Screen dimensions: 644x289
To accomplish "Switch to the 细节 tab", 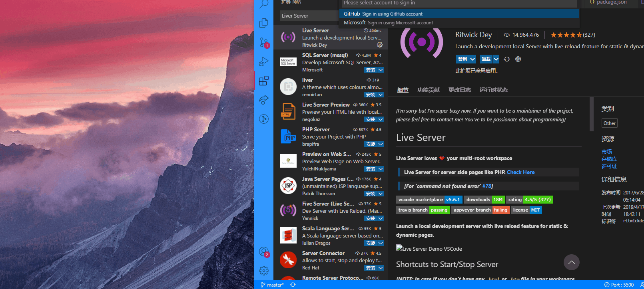I will pyautogui.click(x=403, y=90).
